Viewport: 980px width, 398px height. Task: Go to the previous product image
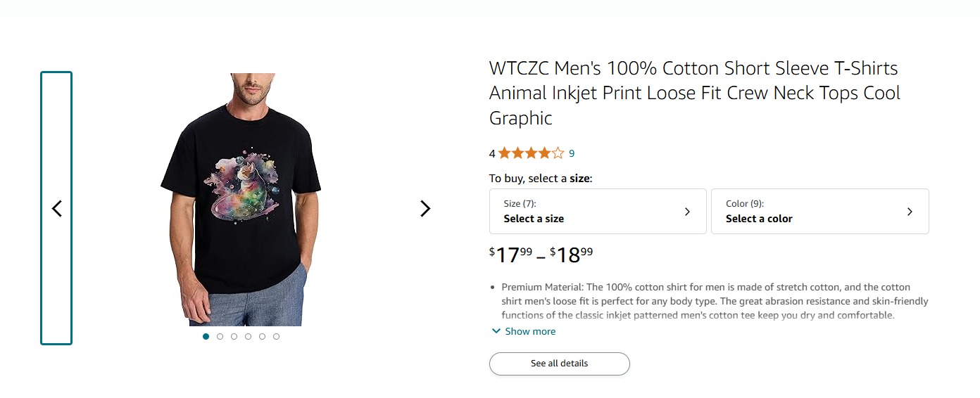[57, 208]
